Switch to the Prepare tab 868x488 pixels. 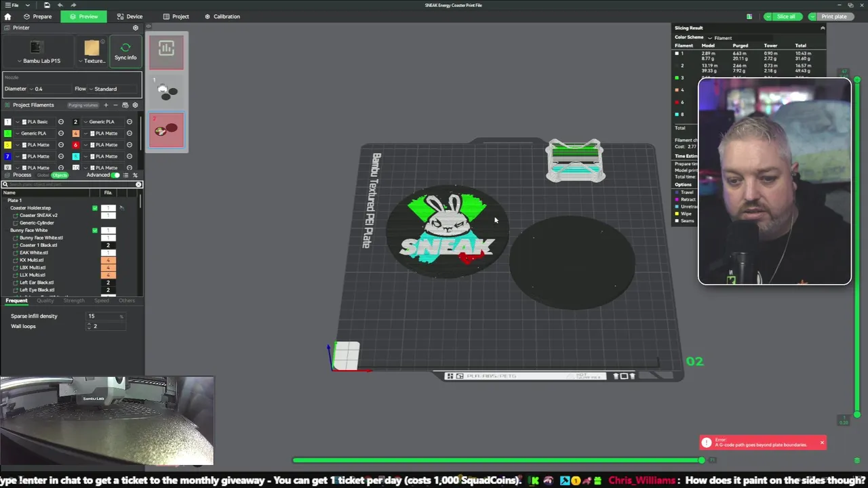click(38, 16)
